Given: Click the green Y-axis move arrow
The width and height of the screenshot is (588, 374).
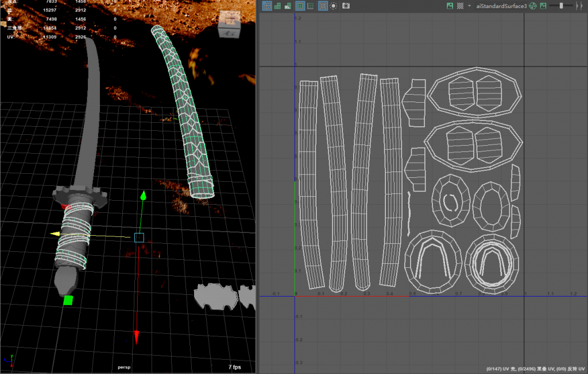Looking at the screenshot, I should click(x=143, y=196).
